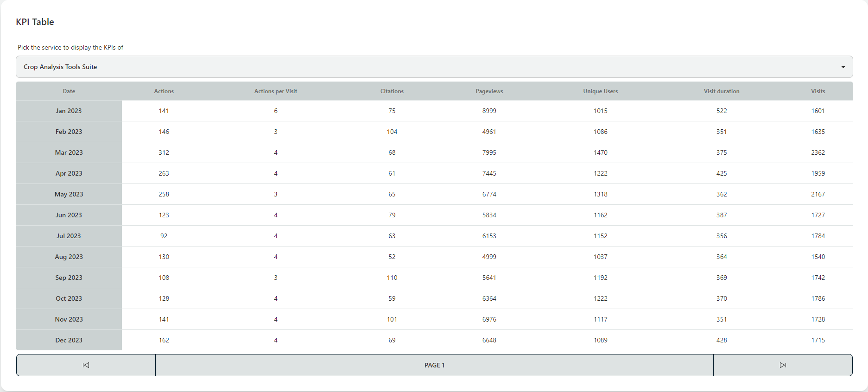Image resolution: width=868 pixels, height=392 pixels.
Task: Select the Crop Analysis Tools Suite service field
Action: pyautogui.click(x=434, y=67)
